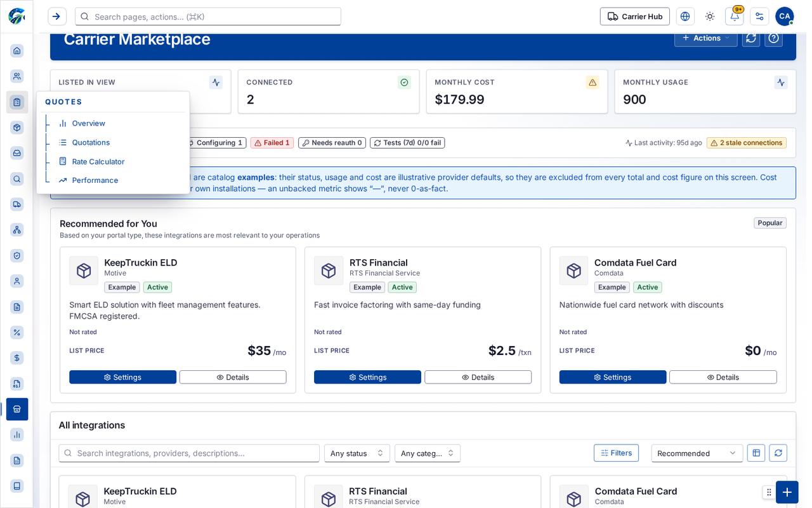Open the Recommended sort dropdown
The image size is (812, 508).
[x=697, y=453]
